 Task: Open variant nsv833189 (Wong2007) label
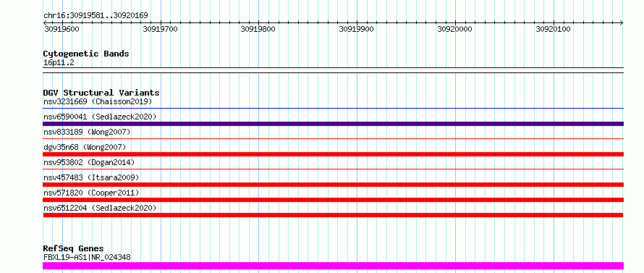(87, 132)
